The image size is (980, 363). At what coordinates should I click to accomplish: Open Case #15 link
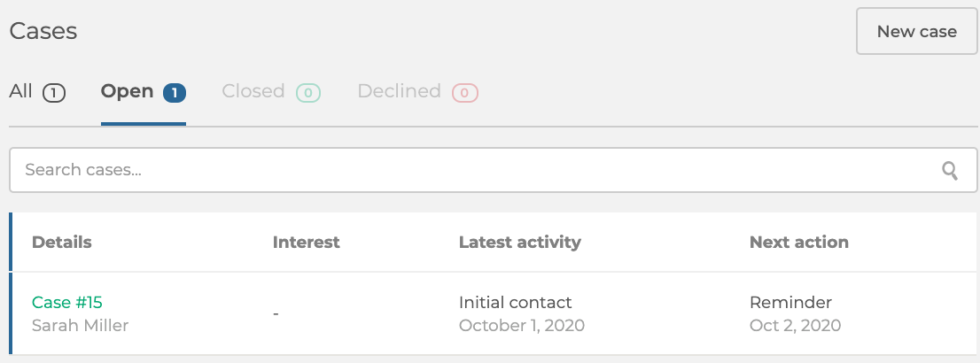click(66, 303)
